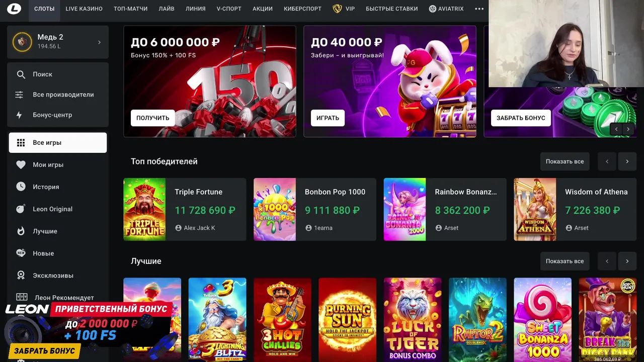Switch to LIVE КАЗИНО tab
This screenshot has width=644, height=362.
(x=84, y=9)
